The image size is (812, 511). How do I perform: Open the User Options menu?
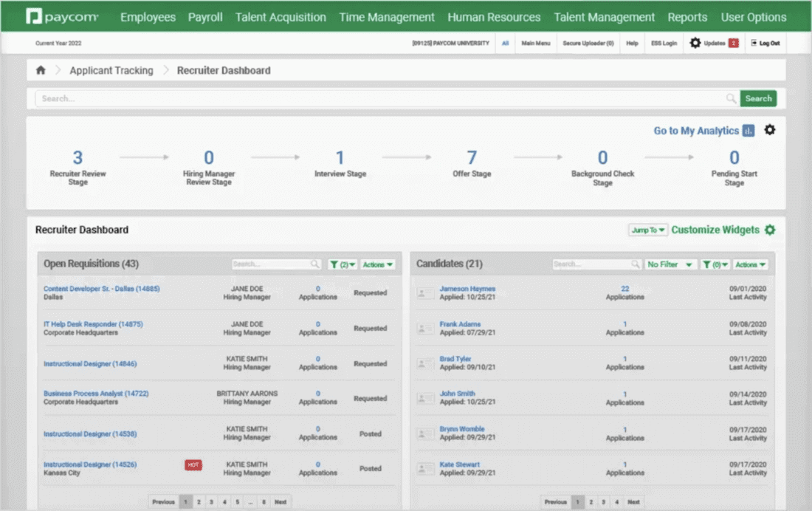pyautogui.click(x=754, y=17)
